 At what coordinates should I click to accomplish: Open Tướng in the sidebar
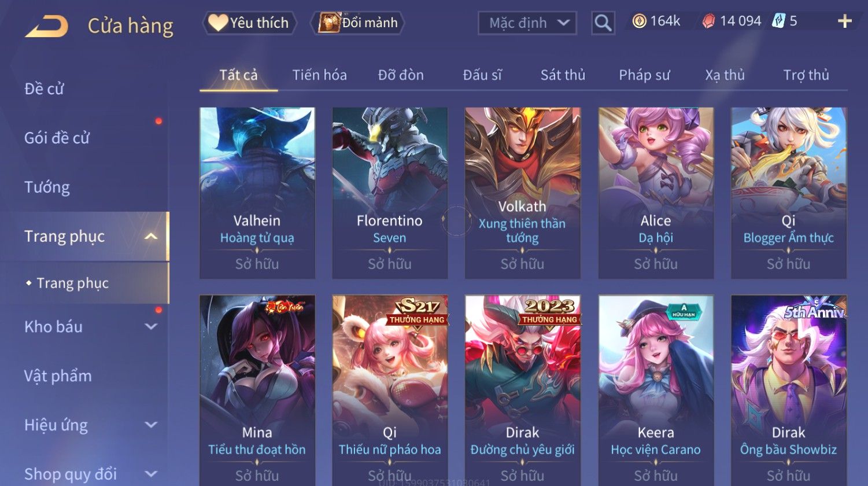tap(47, 187)
